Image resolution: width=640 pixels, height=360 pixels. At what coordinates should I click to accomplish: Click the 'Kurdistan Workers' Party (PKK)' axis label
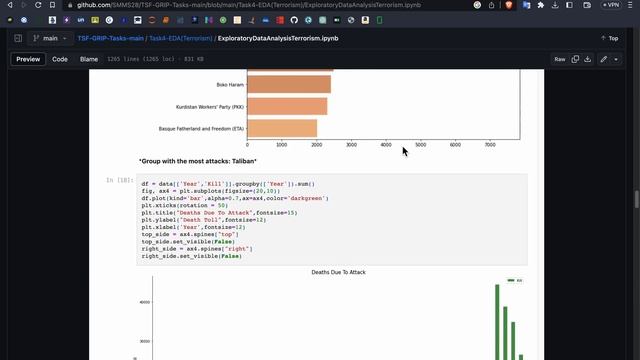(210, 107)
